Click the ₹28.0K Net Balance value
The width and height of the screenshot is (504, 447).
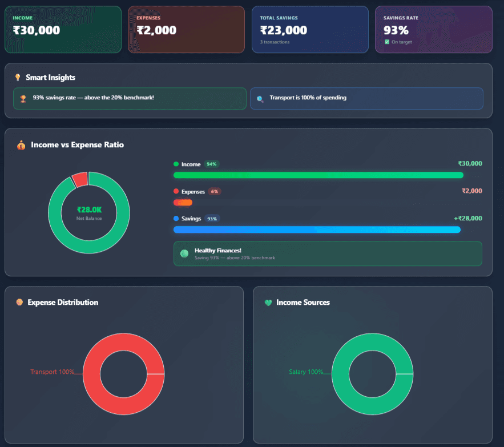pos(89,210)
